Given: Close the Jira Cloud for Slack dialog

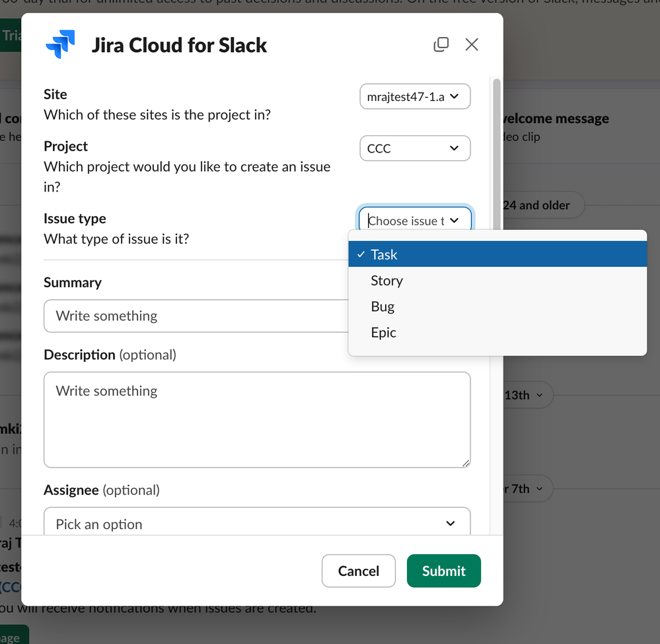Looking at the screenshot, I should point(472,44).
